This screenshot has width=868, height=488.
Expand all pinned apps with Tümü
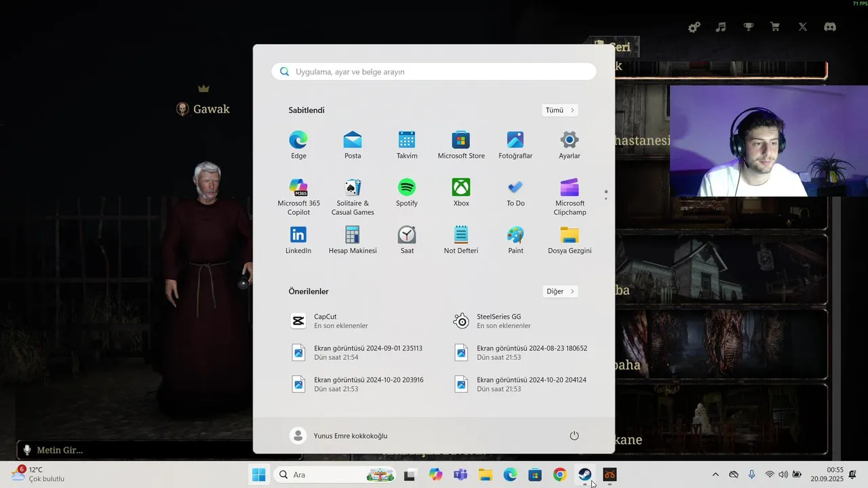point(559,110)
